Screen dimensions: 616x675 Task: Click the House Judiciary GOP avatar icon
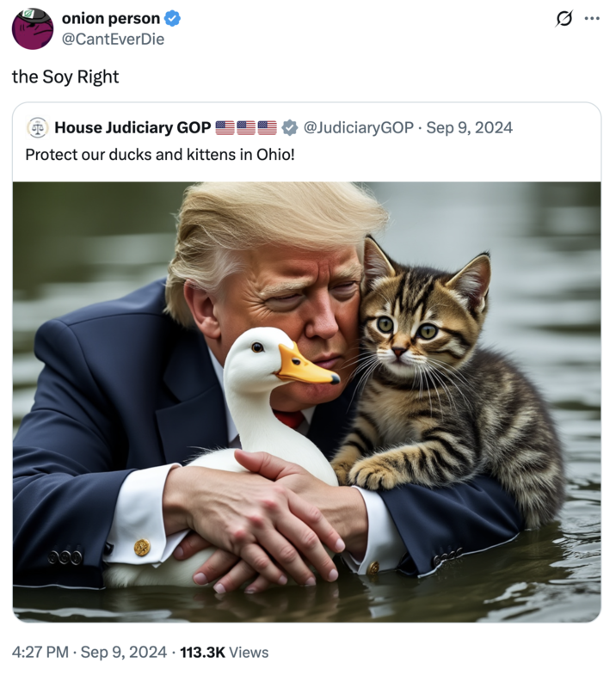pyautogui.click(x=38, y=128)
